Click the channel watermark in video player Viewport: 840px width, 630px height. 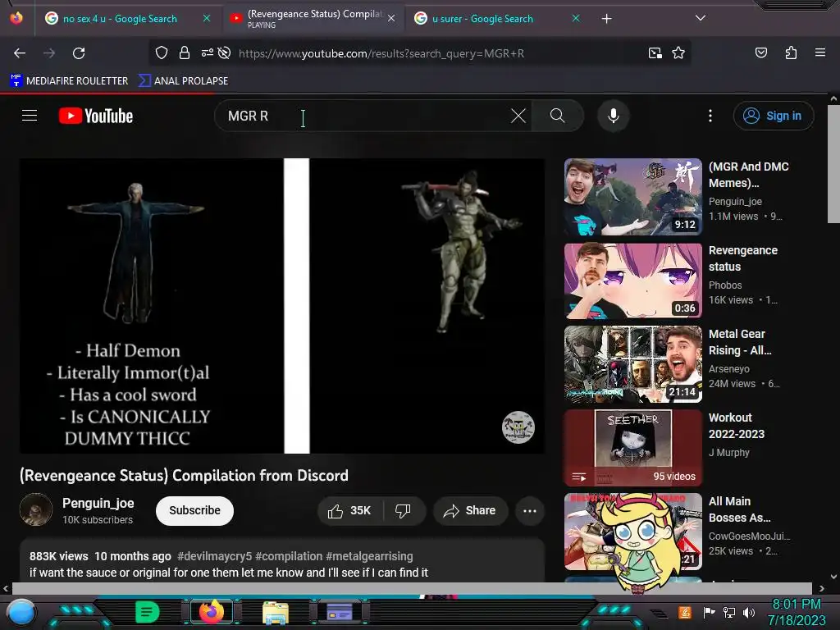518,427
